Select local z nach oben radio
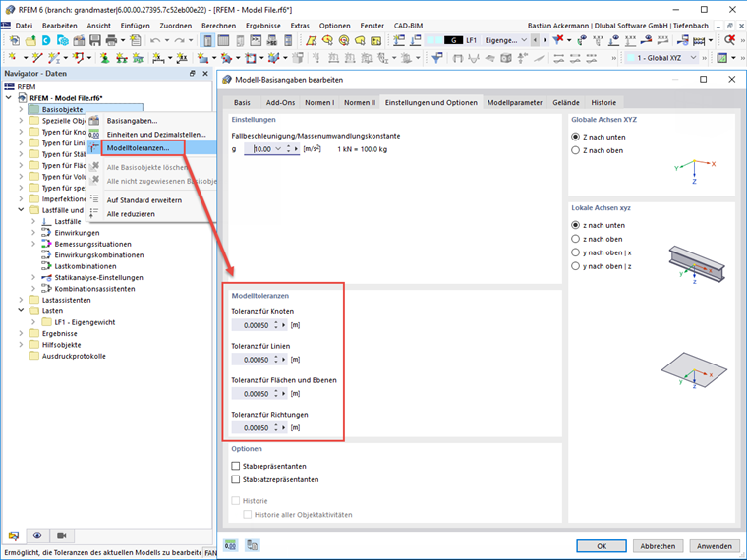This screenshot has height=560, width=747. tap(576, 239)
